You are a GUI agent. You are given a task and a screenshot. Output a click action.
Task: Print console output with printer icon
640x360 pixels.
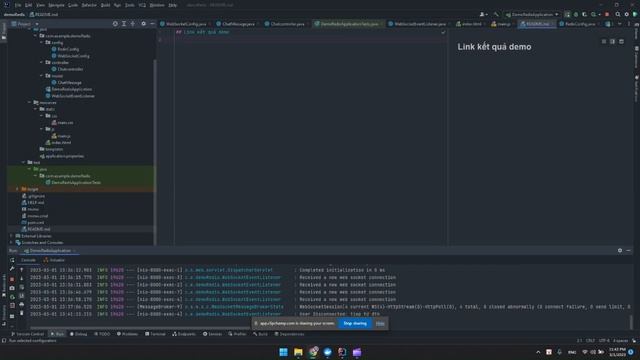coord(22,304)
